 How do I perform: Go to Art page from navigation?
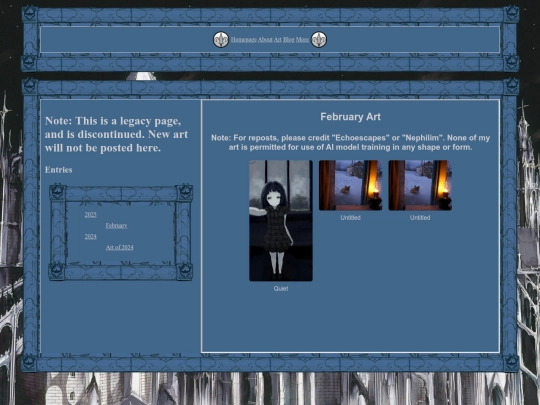click(x=278, y=40)
